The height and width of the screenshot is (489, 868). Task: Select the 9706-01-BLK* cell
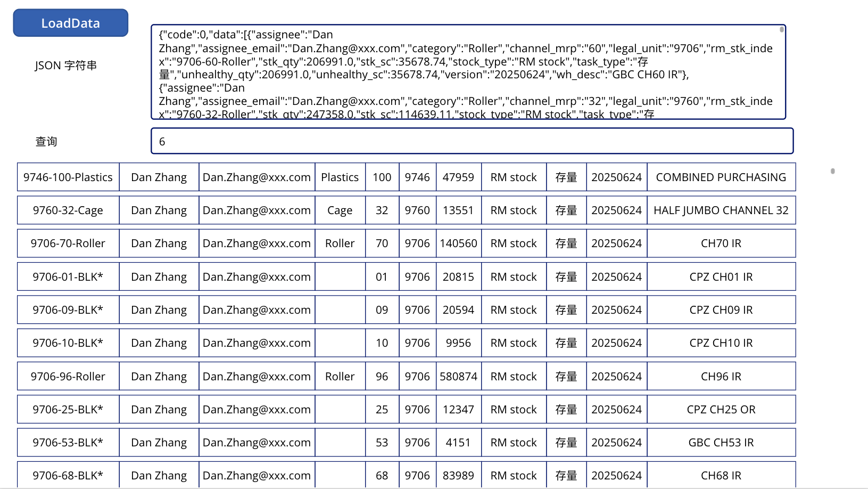click(68, 277)
